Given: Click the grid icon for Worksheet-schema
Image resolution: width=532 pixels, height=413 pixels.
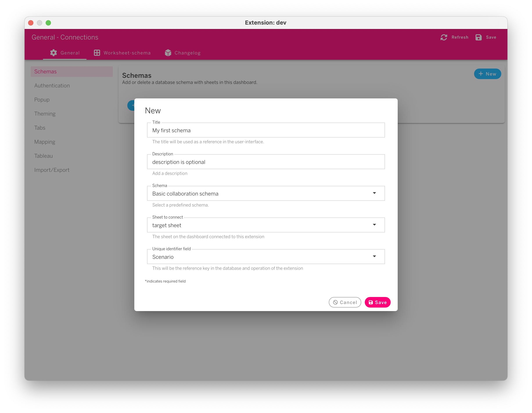Looking at the screenshot, I should [97, 53].
